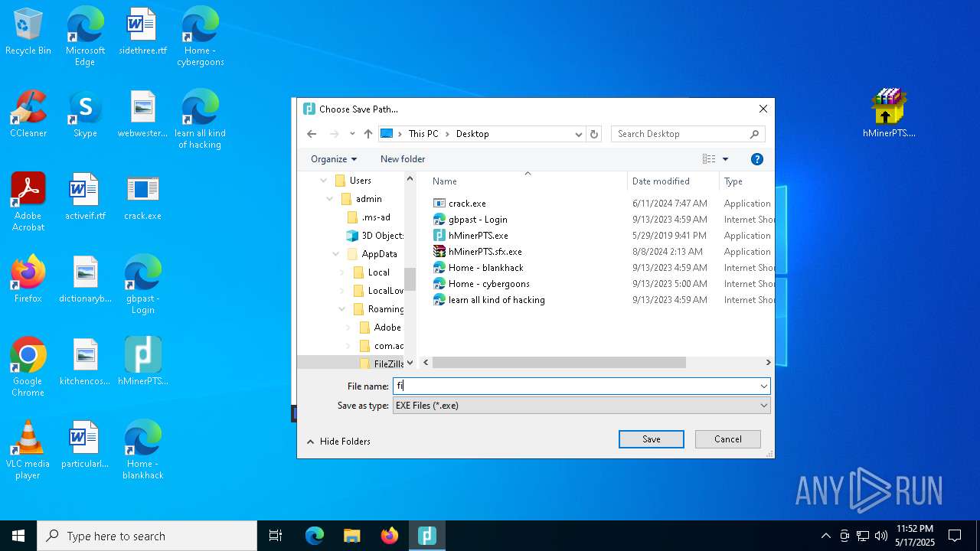Refresh the Desktop folder in the dialog

pos(593,134)
